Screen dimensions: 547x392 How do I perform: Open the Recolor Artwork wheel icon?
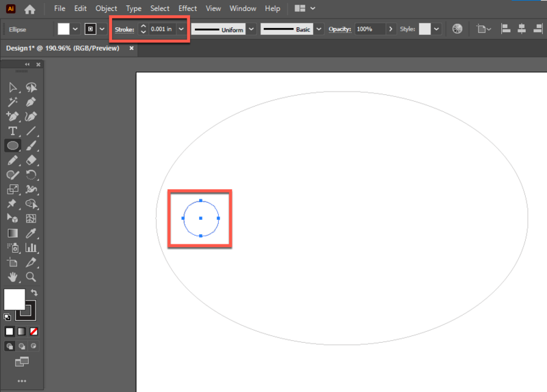point(457,29)
